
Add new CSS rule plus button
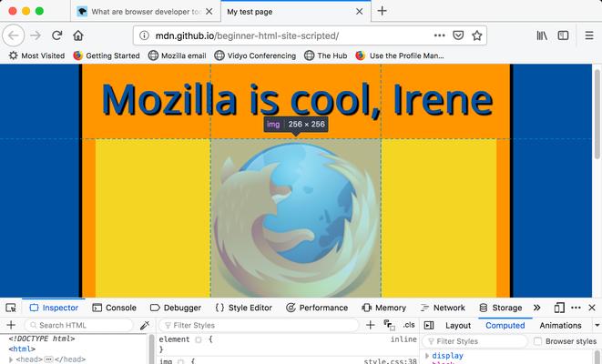click(370, 325)
